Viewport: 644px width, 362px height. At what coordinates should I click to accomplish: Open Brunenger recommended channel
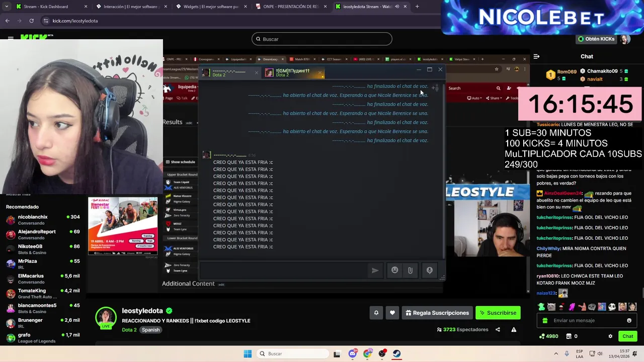click(x=43, y=323)
